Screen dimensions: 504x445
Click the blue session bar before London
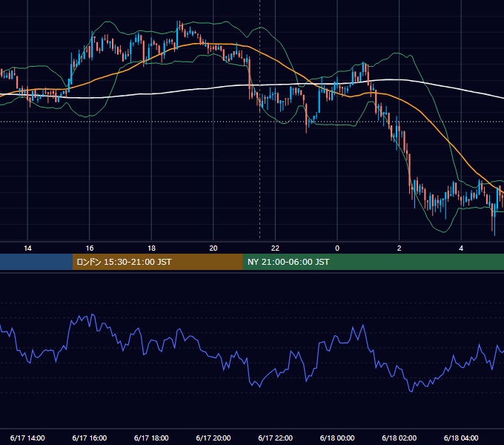tap(36, 262)
